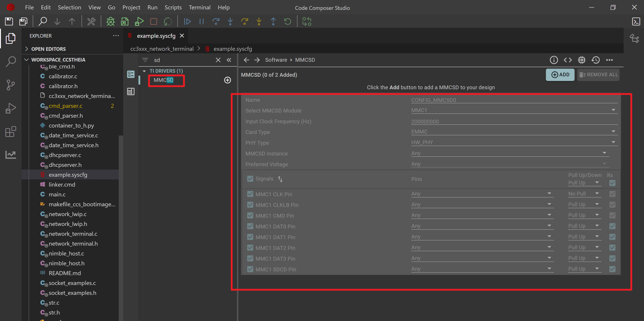Open the Source Control activity icon
The height and width of the screenshot is (321, 644).
pyautogui.click(x=11, y=85)
